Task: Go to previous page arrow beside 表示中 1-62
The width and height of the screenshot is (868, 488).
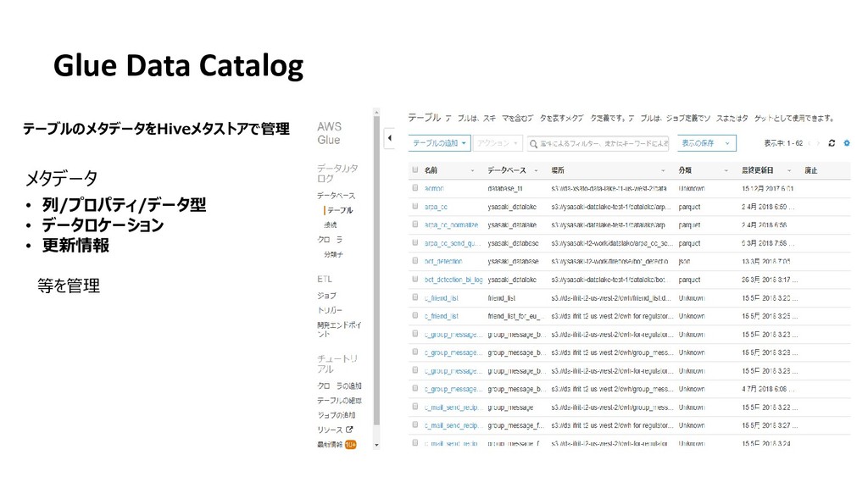Action: point(810,143)
